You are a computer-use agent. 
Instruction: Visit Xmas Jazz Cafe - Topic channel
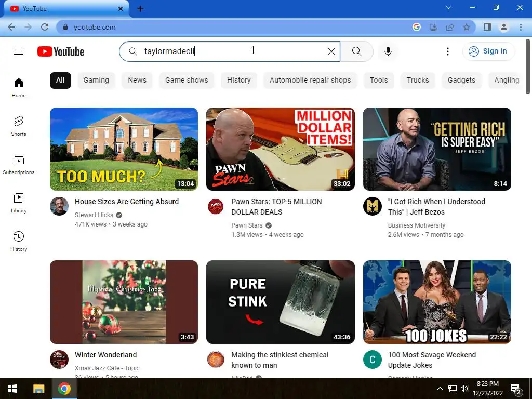107,368
